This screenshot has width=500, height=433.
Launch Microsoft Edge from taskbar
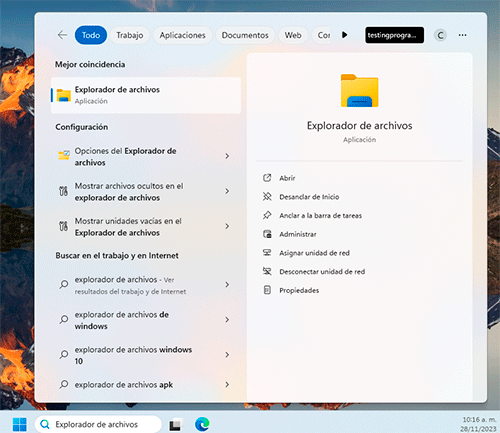point(202,424)
